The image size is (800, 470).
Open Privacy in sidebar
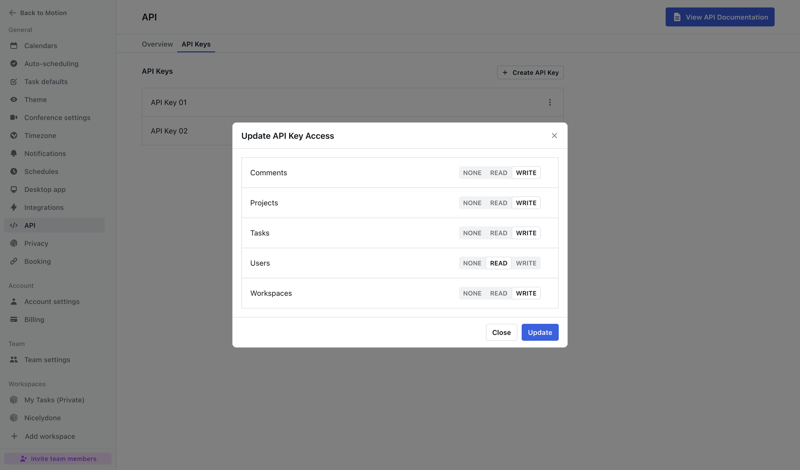[55, 243]
